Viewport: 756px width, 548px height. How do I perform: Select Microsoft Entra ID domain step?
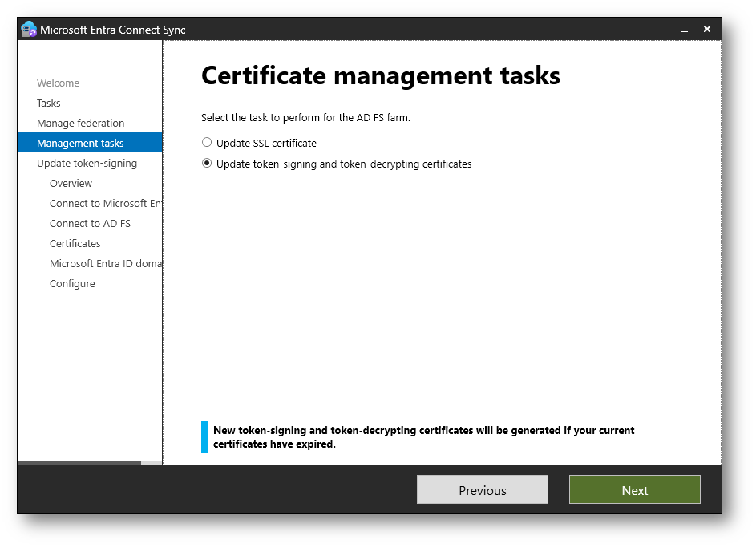pos(105,263)
